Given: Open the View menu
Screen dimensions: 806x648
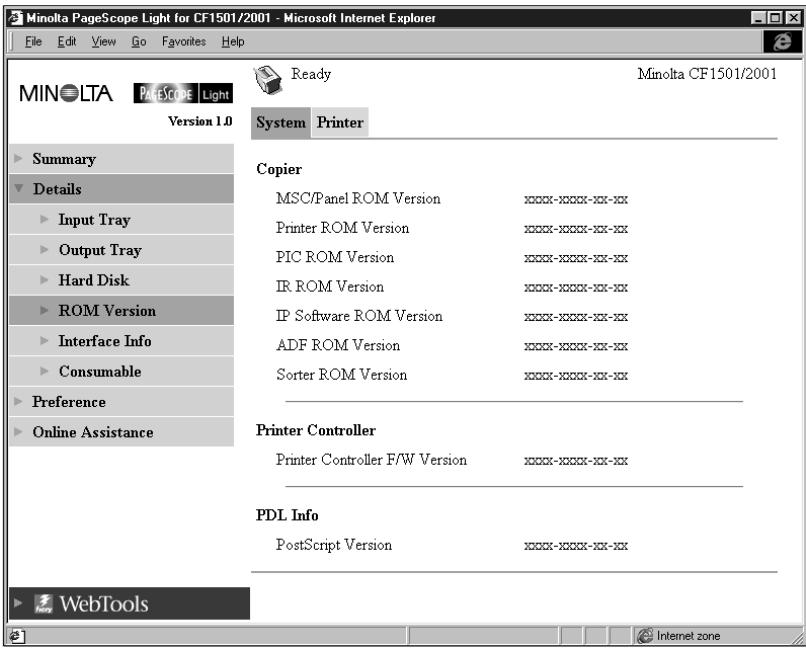Looking at the screenshot, I should pyautogui.click(x=104, y=42).
